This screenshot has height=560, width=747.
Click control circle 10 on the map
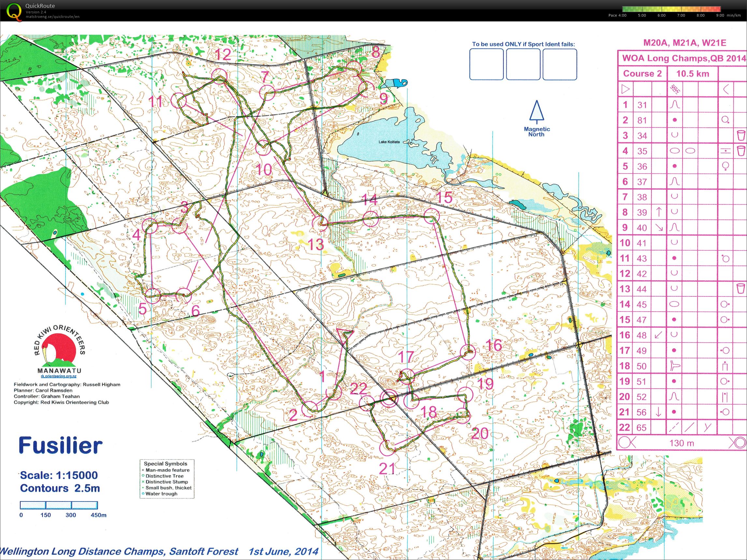click(264, 148)
